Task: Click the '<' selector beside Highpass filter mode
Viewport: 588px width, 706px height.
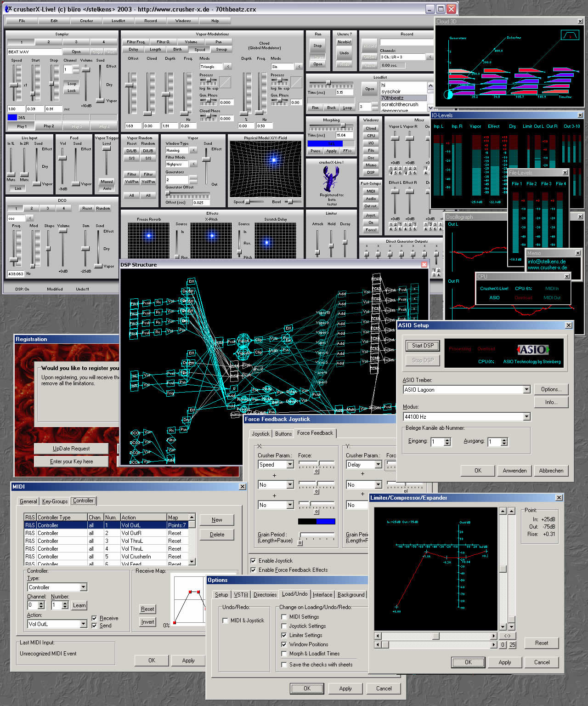Action: pyautogui.click(x=193, y=164)
